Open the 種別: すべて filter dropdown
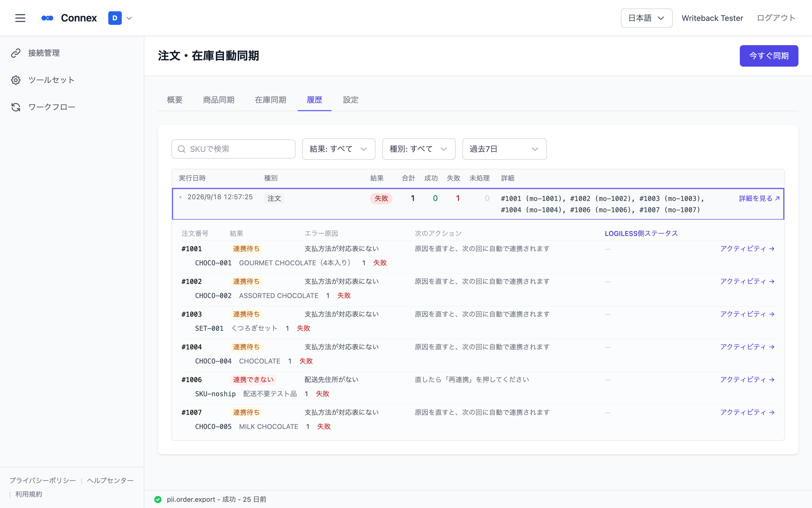The width and height of the screenshot is (812, 508). pyautogui.click(x=419, y=149)
